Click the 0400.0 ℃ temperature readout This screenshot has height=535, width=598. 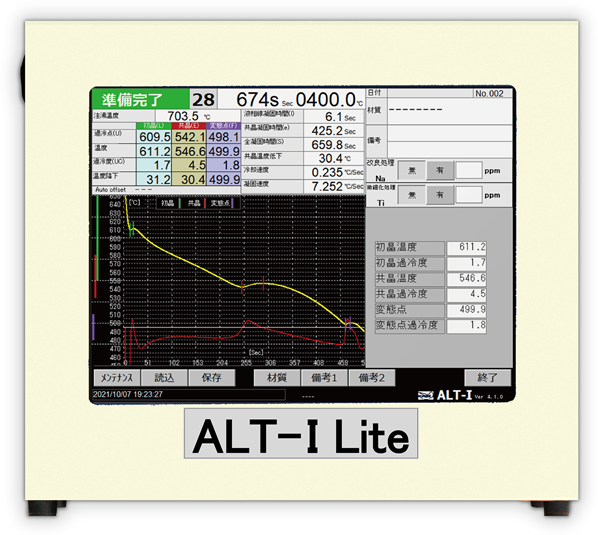click(x=330, y=100)
